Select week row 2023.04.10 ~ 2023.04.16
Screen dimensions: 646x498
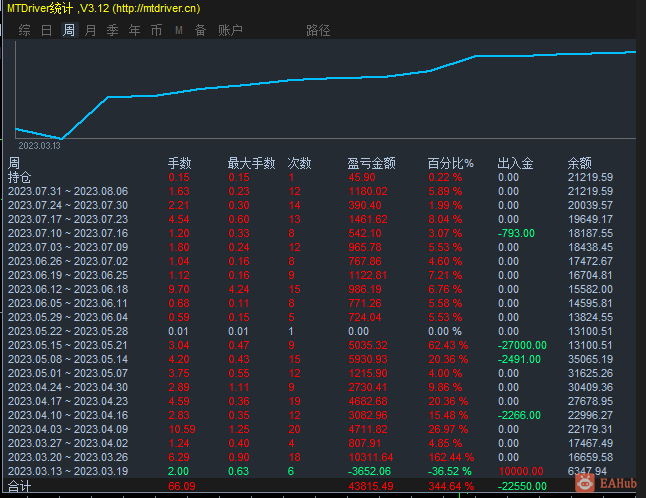(x=310, y=416)
